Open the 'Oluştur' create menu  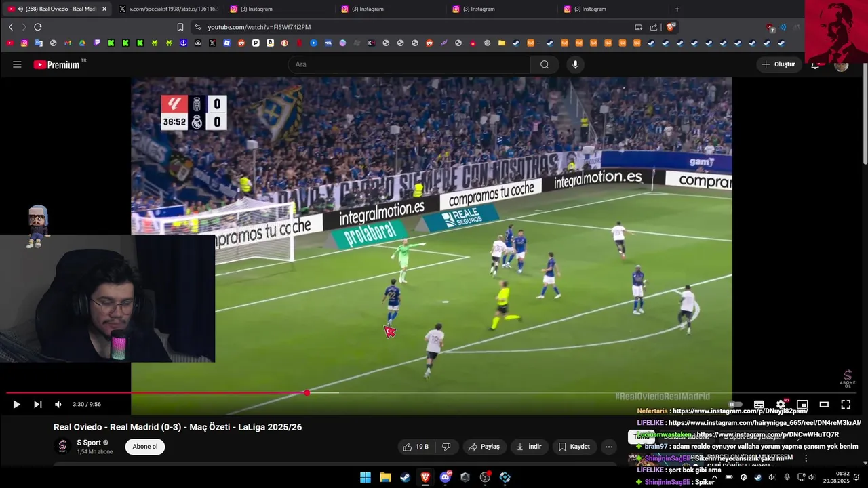point(779,64)
